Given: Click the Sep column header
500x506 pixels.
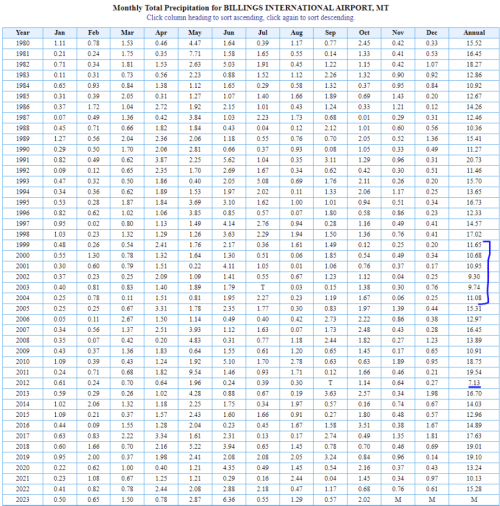Looking at the screenshot, I should (x=330, y=33).
